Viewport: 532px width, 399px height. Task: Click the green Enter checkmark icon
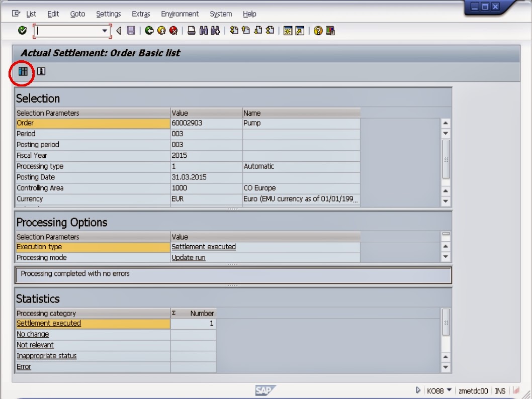pos(23,31)
